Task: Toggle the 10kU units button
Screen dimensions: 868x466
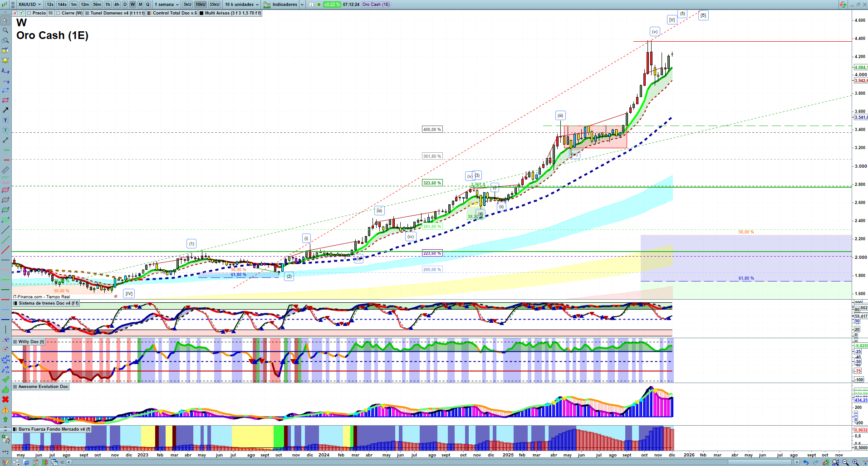Action: click(x=201, y=5)
